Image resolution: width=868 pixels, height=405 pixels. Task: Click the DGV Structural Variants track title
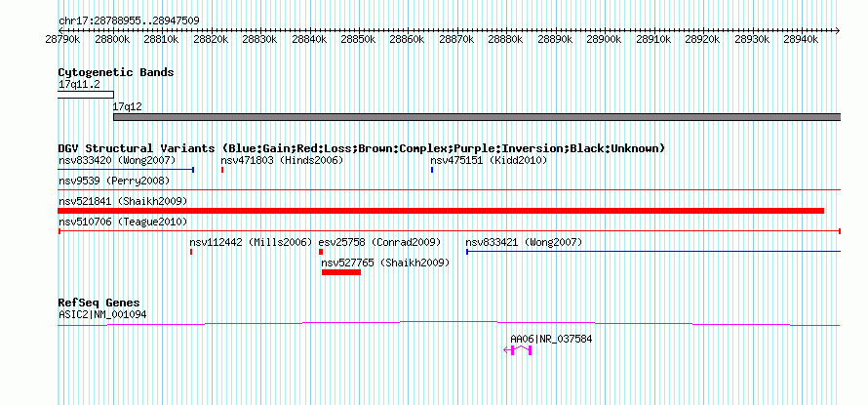click(362, 149)
